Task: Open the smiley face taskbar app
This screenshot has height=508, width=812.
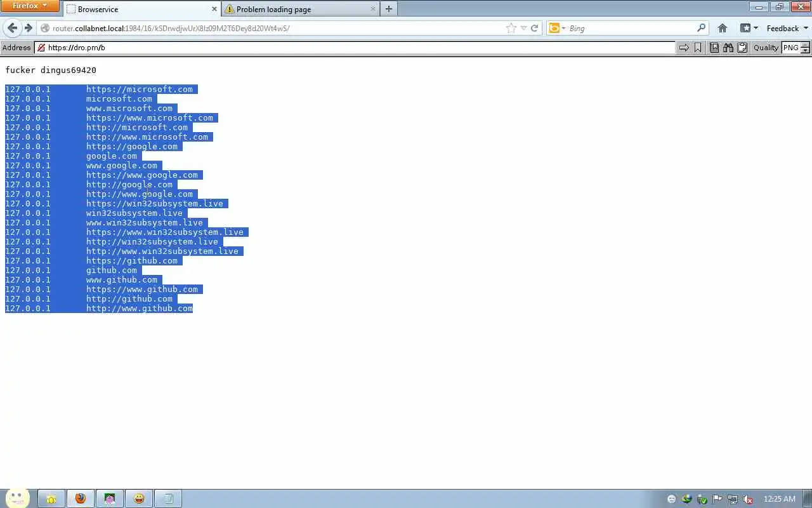Action: [139, 498]
